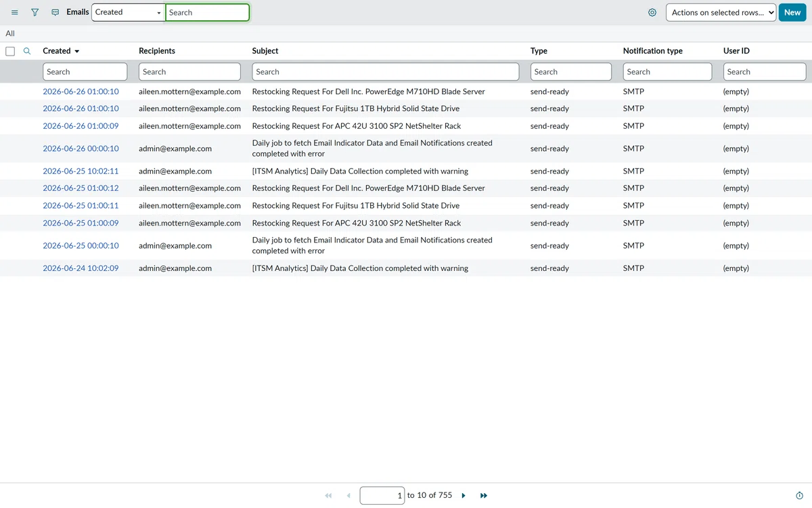Sort by Type column header
Viewport: 812px width, 508px height.
[x=539, y=51]
